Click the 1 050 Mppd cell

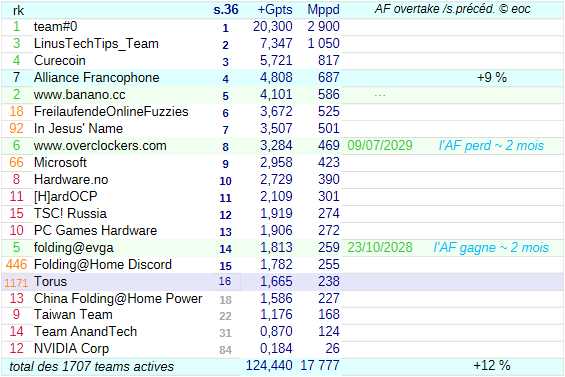pyautogui.click(x=323, y=44)
